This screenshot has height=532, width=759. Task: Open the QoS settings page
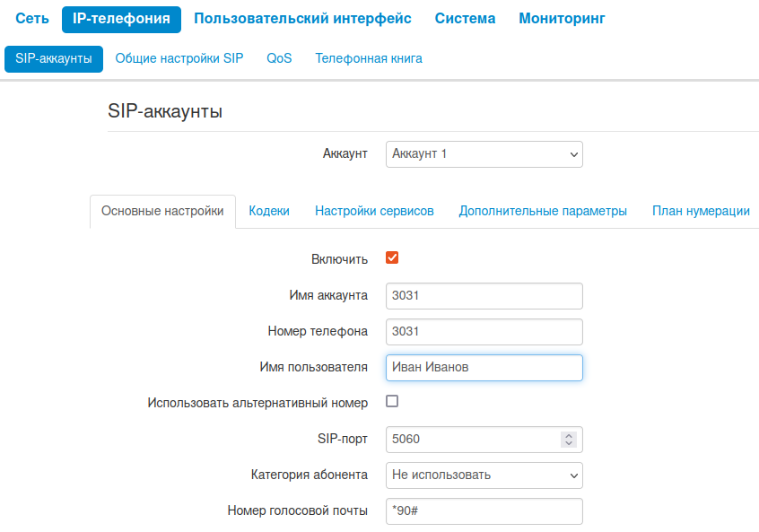(x=279, y=59)
